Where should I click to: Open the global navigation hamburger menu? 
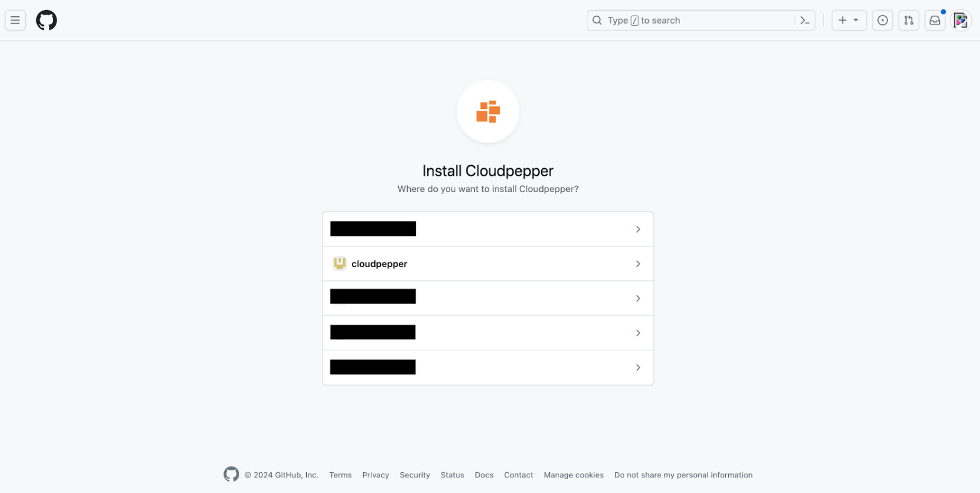(15, 20)
